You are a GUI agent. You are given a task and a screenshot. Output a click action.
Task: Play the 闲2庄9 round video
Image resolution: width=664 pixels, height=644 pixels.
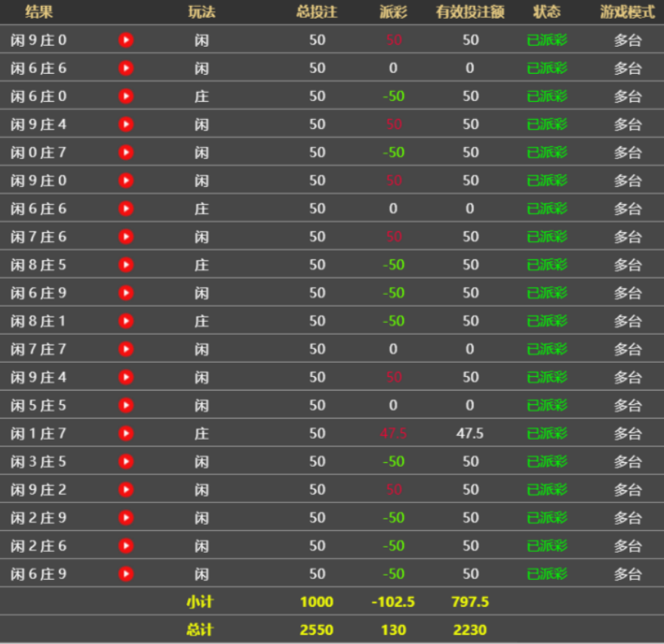(x=126, y=518)
